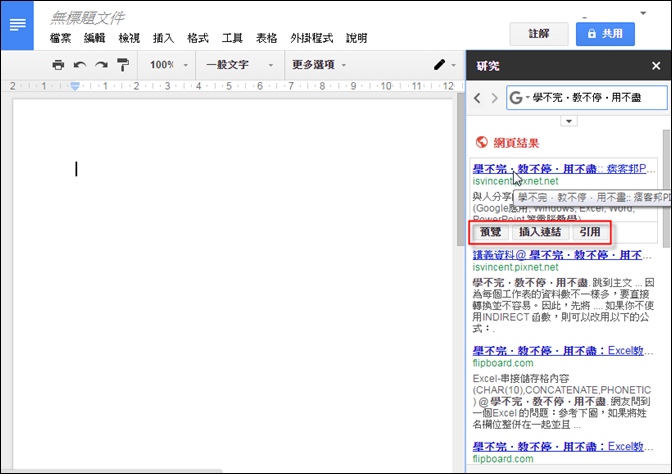This screenshot has width=672, height=474.
Task: Rename the 無標題文件 document title
Action: 87,18
